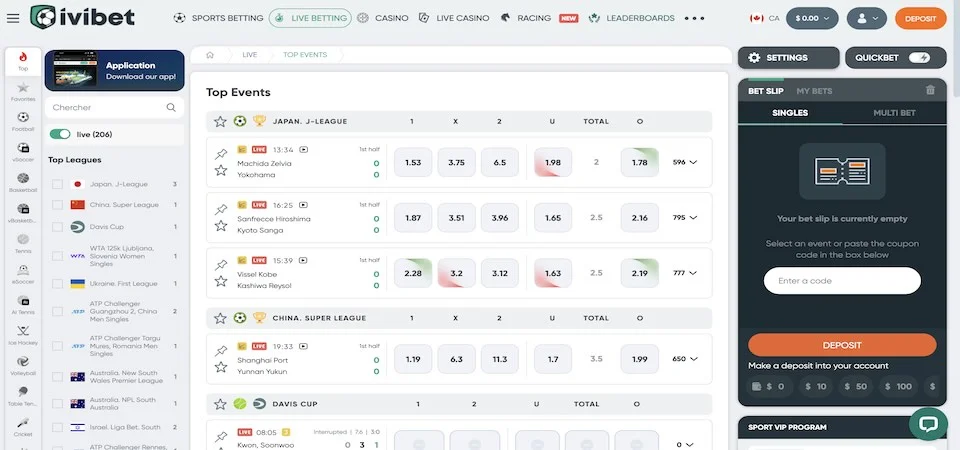
Task: Open the live chat bubble
Action: 928,424
